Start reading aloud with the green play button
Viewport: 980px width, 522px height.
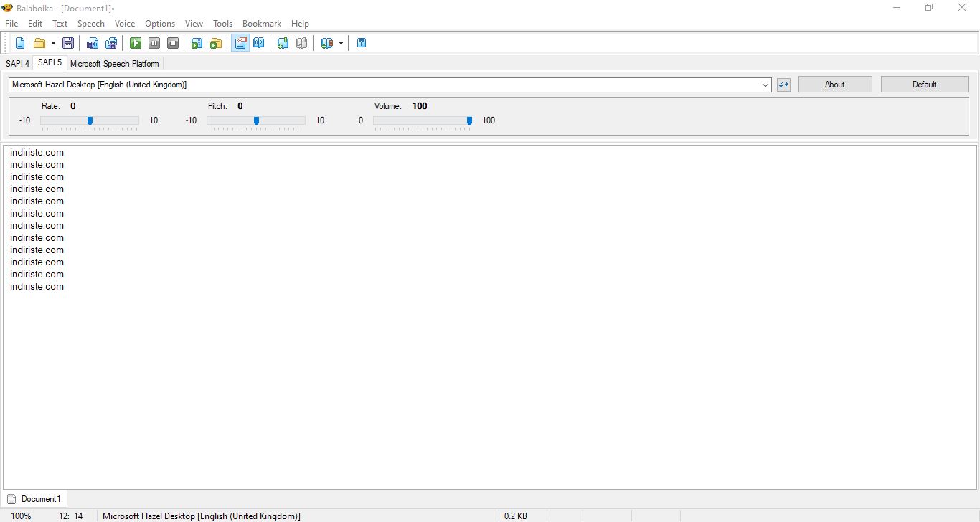click(136, 43)
